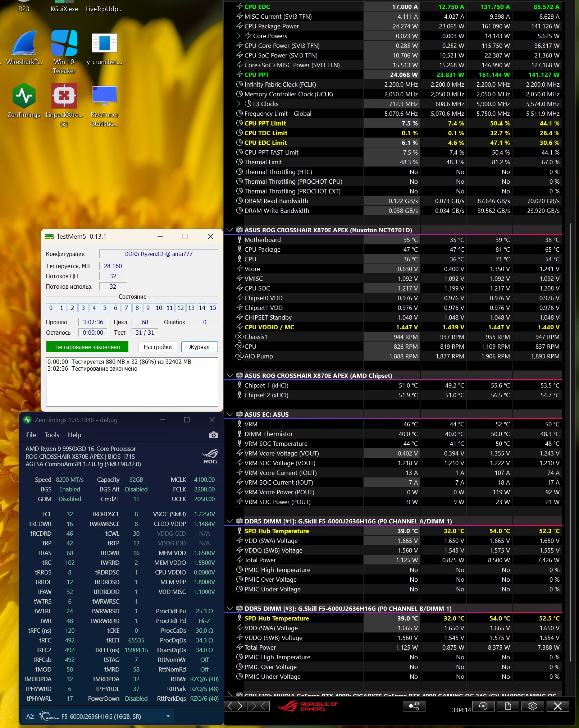The width and height of the screenshot is (579, 728).
Task: Launch LinpackXtreme (2) desktop icon
Action: (x=64, y=105)
